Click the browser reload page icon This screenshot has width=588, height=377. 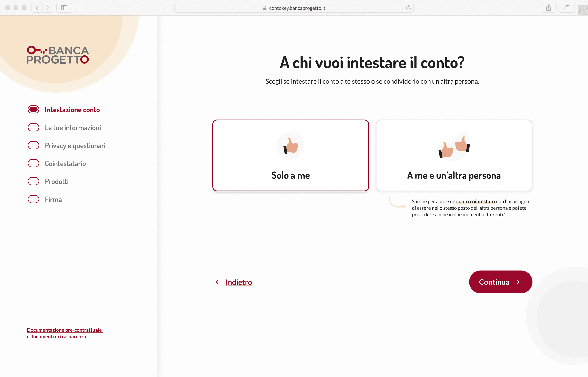pos(408,8)
